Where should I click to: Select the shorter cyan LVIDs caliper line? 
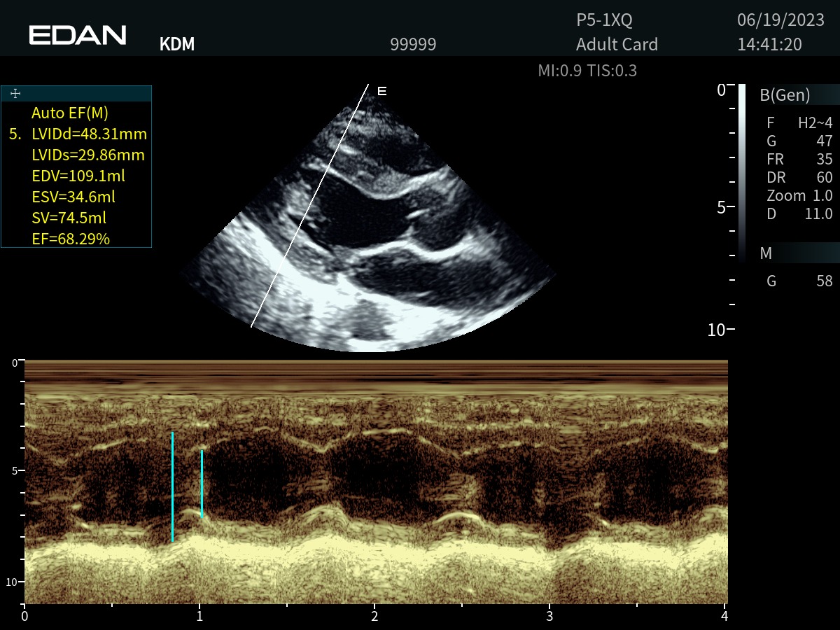tap(202, 483)
